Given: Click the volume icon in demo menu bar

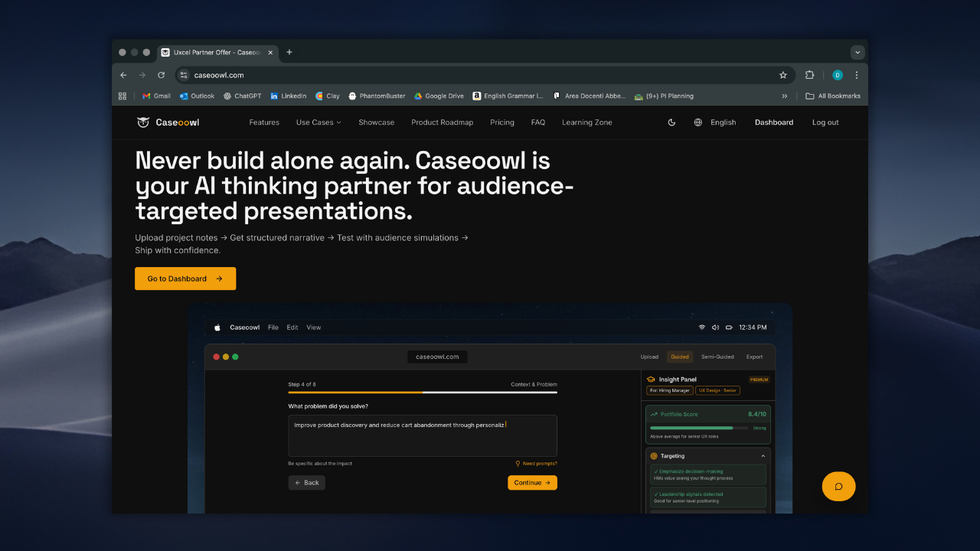Looking at the screenshot, I should pyautogui.click(x=715, y=328).
